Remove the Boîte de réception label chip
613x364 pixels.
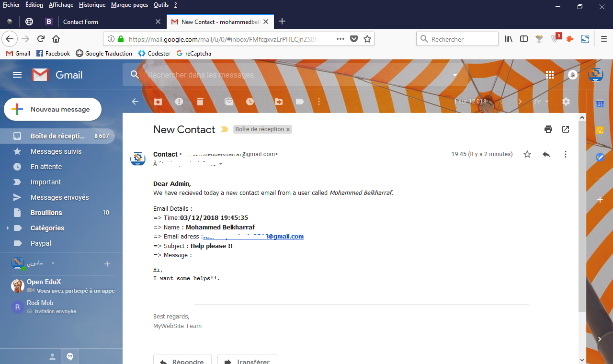coord(288,130)
